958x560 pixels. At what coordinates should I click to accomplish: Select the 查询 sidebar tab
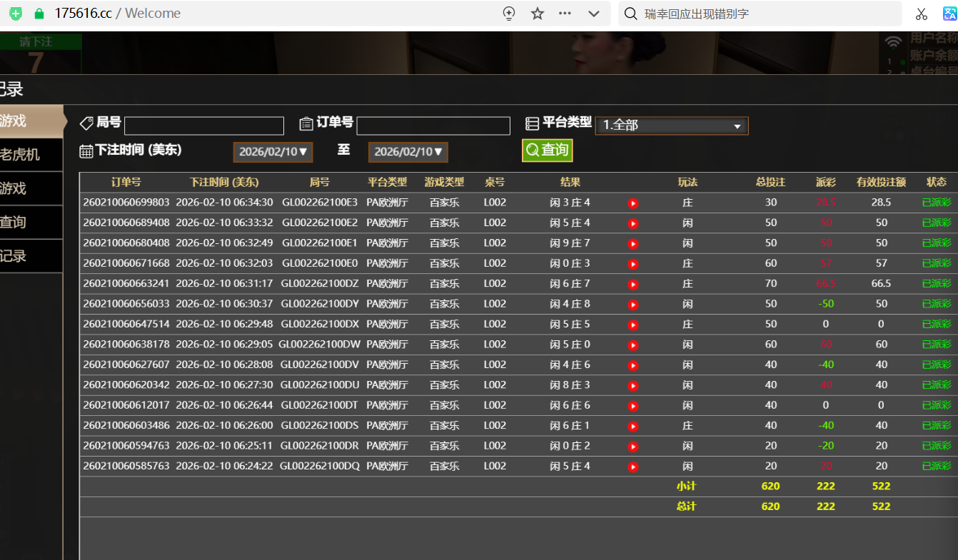29,223
